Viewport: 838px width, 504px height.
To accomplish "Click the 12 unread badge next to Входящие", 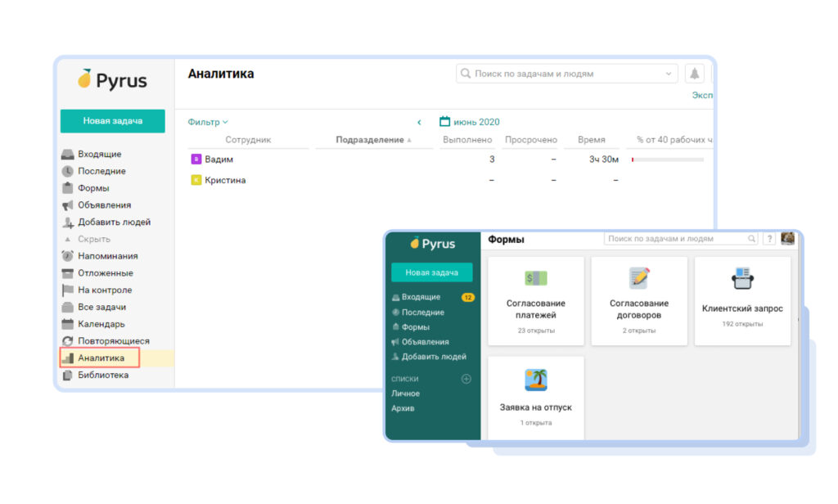I will click(x=467, y=298).
